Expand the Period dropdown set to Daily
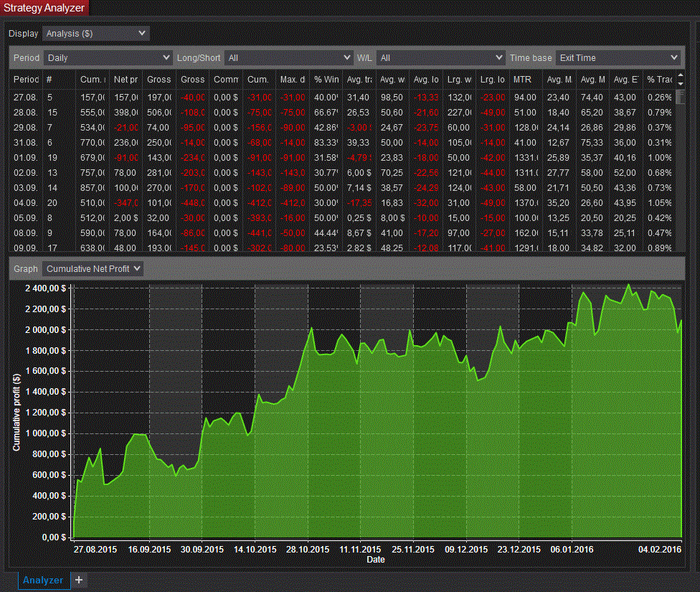The width and height of the screenshot is (700, 592). click(x=108, y=57)
